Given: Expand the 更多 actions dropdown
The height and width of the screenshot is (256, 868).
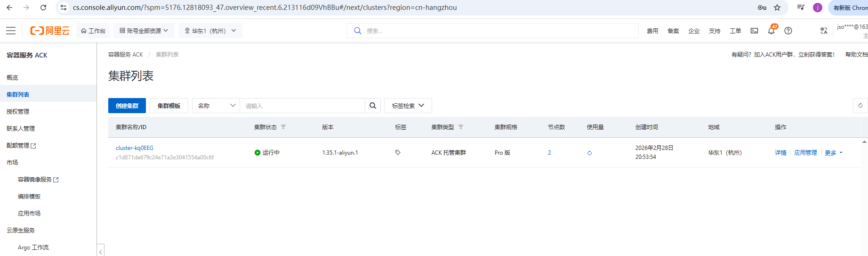Looking at the screenshot, I should pyautogui.click(x=833, y=153).
